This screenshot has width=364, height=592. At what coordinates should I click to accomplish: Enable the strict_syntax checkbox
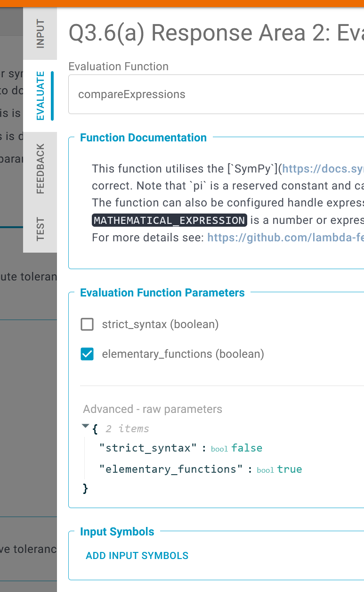87,324
